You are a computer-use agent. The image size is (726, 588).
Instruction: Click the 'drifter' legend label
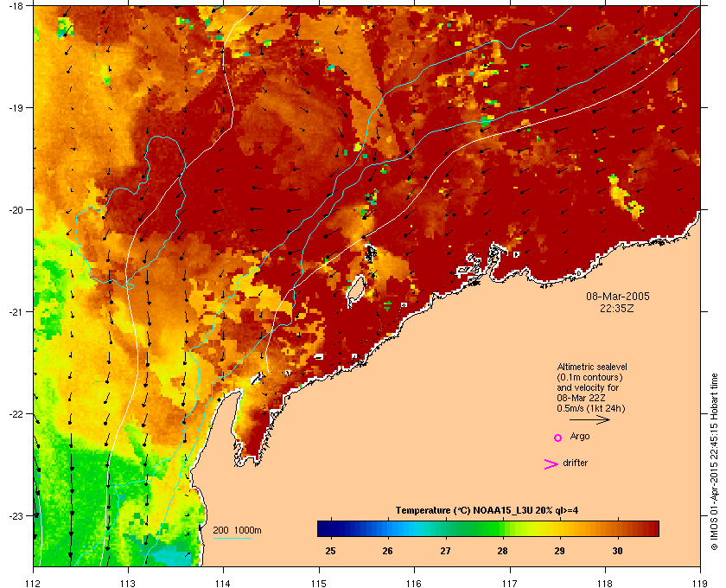click(x=575, y=463)
